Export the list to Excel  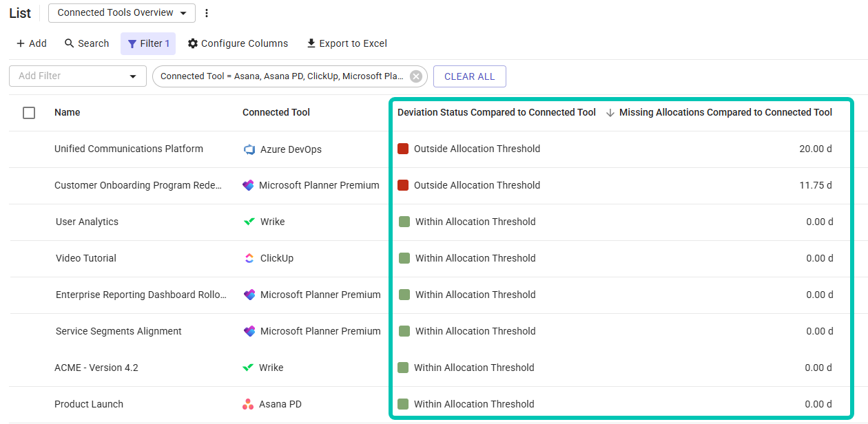tap(347, 43)
